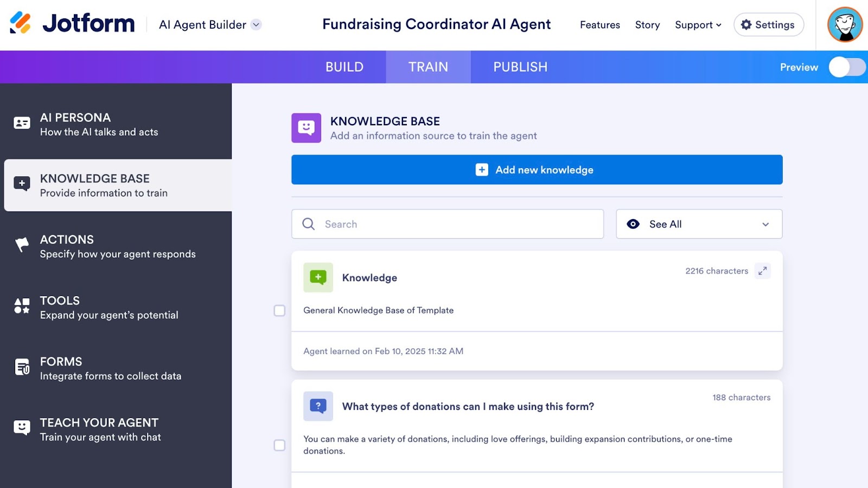
Task: Open the See All filter dropdown
Action: click(x=699, y=224)
